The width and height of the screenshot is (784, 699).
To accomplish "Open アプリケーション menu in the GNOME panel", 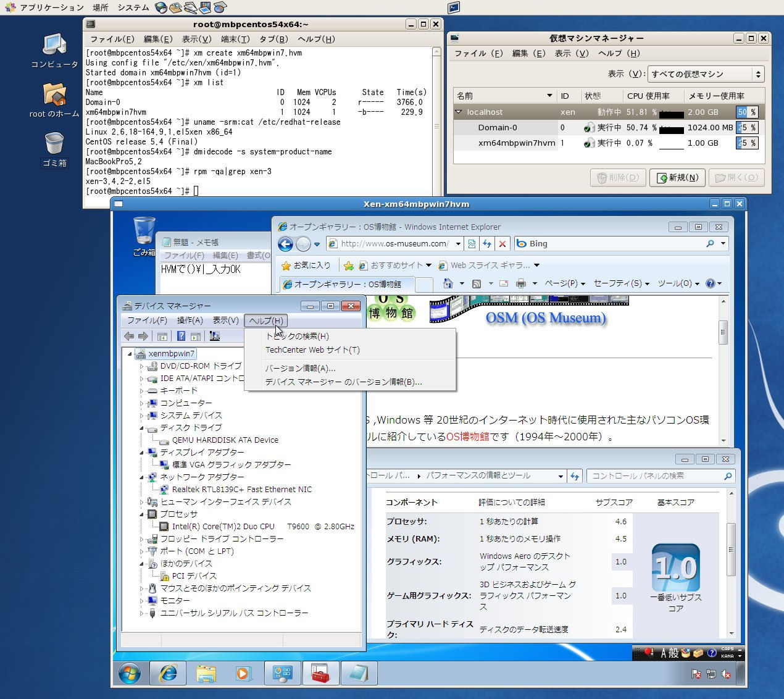I will 52,7.
